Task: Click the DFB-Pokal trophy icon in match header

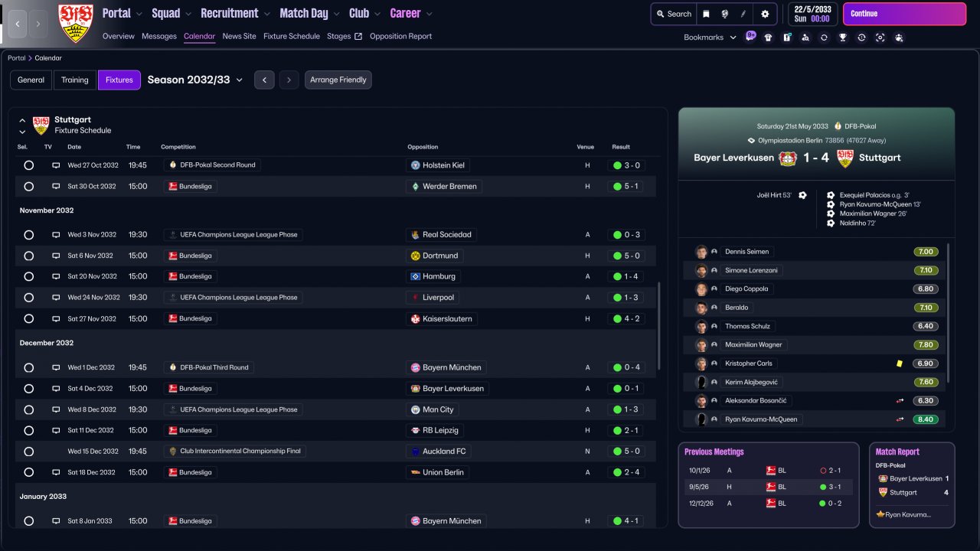Action: pyautogui.click(x=838, y=126)
